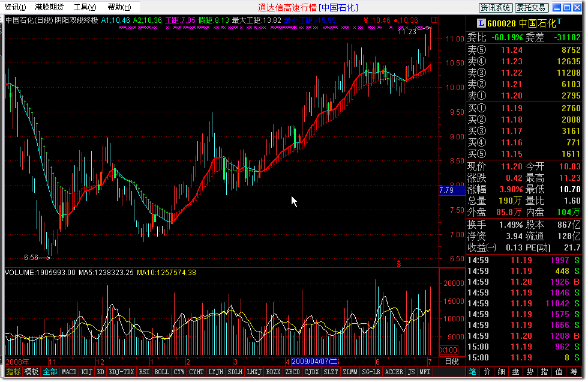Screen dimensions: 588x382
Task: Select the 笔 tick detail tab
Action: click(x=473, y=372)
